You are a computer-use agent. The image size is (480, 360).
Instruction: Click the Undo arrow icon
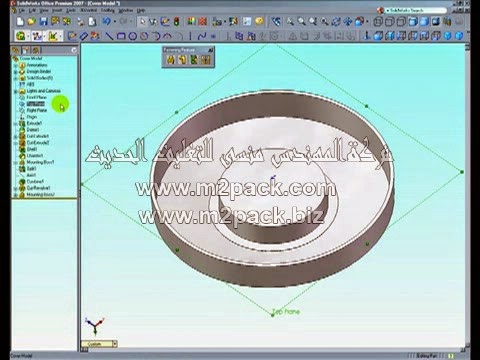[106, 22]
